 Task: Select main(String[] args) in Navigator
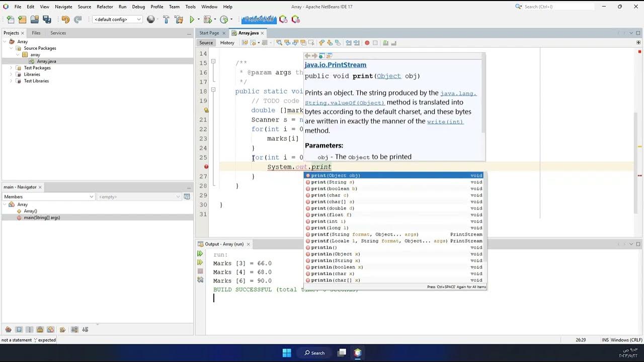click(42, 218)
